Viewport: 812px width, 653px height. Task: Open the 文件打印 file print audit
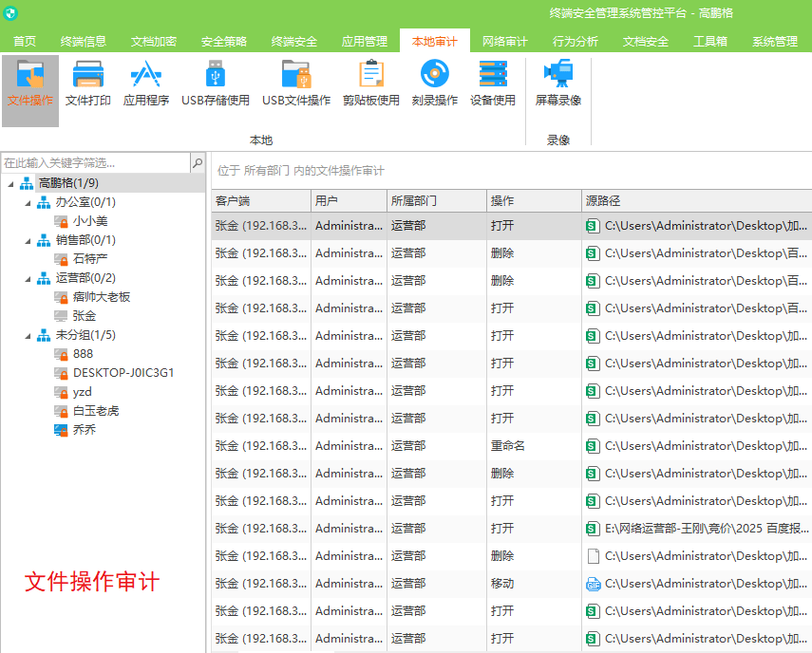point(87,84)
